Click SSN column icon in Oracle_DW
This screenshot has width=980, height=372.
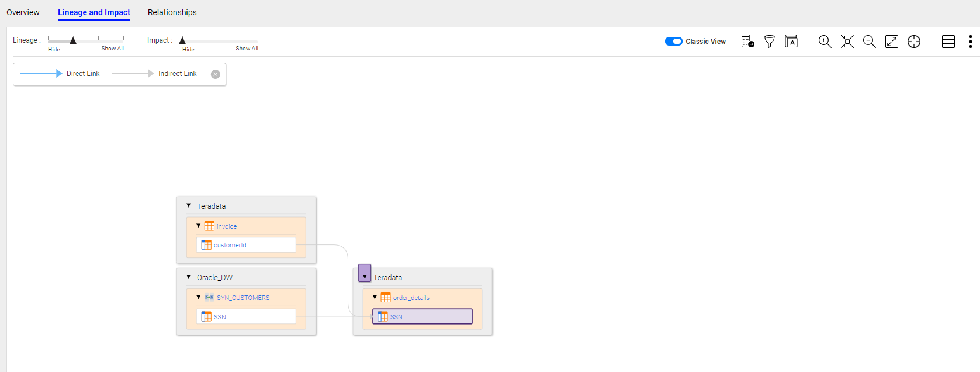click(x=206, y=316)
